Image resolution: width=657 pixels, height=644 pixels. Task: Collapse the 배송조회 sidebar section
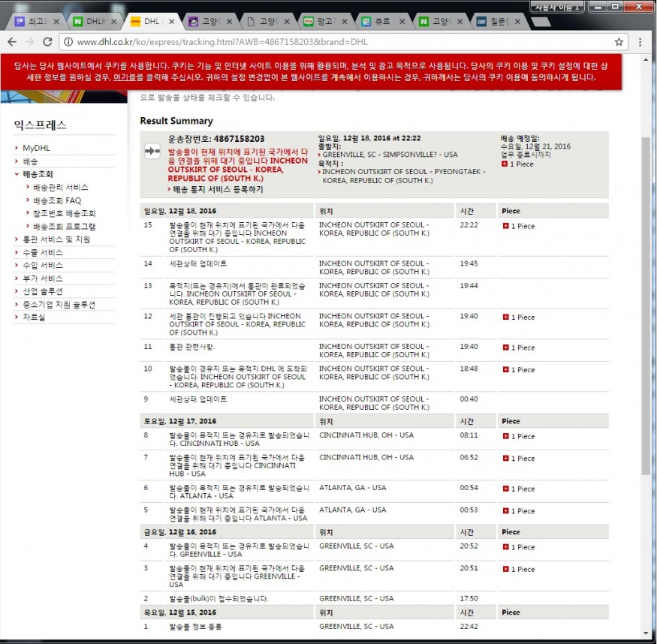tap(38, 174)
